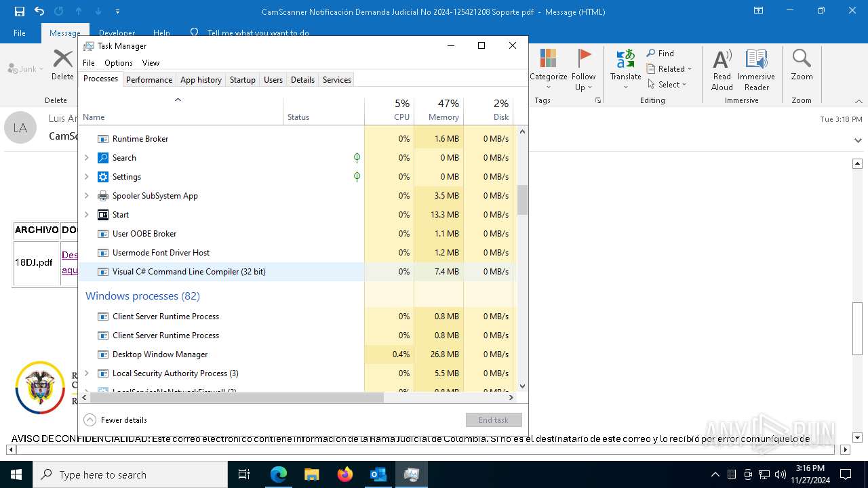
Task: Click the Settings gear process icon
Action: click(103, 177)
